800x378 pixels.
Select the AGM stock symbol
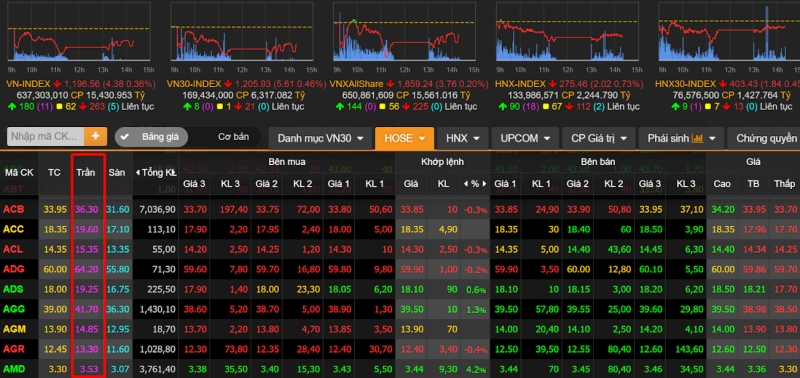click(x=14, y=329)
